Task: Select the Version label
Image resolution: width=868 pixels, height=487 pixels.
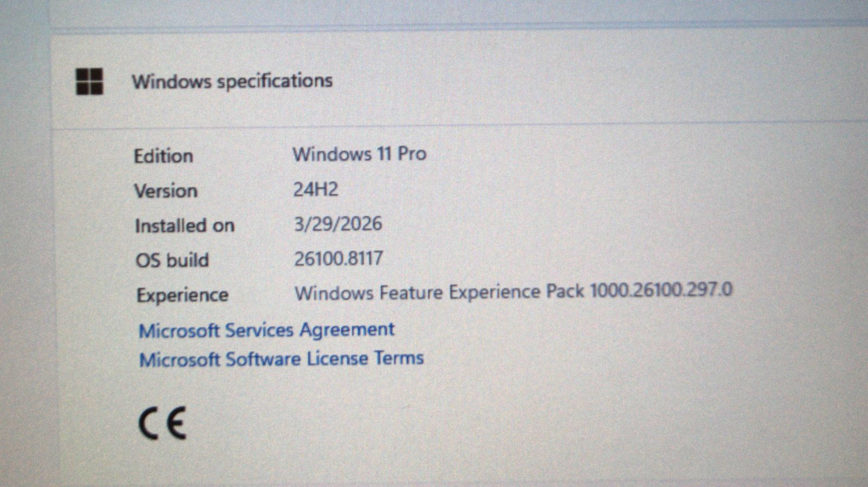Action: [165, 191]
